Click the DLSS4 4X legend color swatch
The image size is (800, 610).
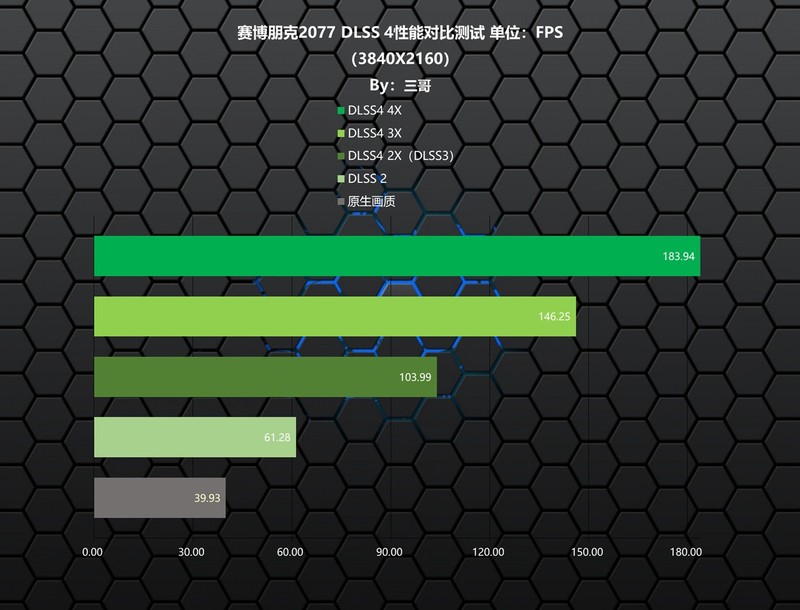coord(341,111)
